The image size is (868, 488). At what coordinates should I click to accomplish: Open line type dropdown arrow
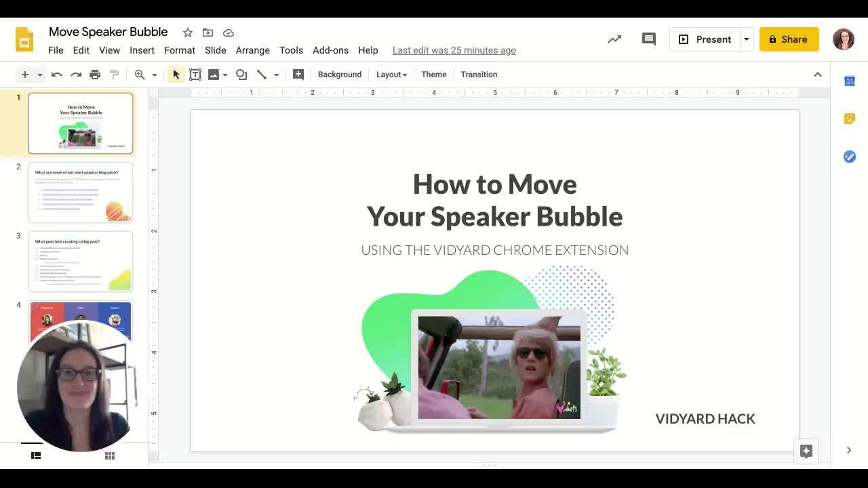coord(277,75)
